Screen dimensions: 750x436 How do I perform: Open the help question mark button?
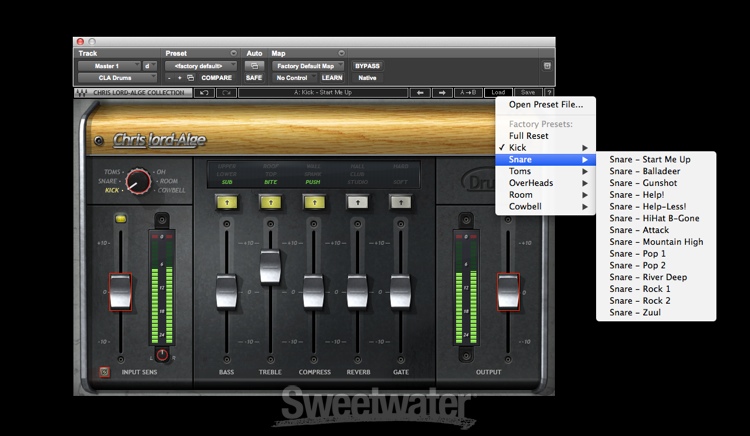coord(549,93)
